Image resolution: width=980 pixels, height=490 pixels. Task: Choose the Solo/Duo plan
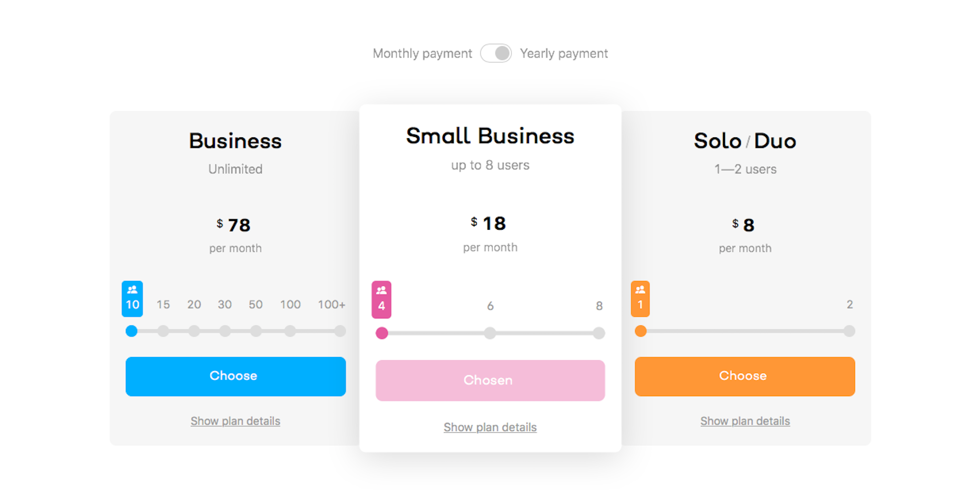pos(745,376)
